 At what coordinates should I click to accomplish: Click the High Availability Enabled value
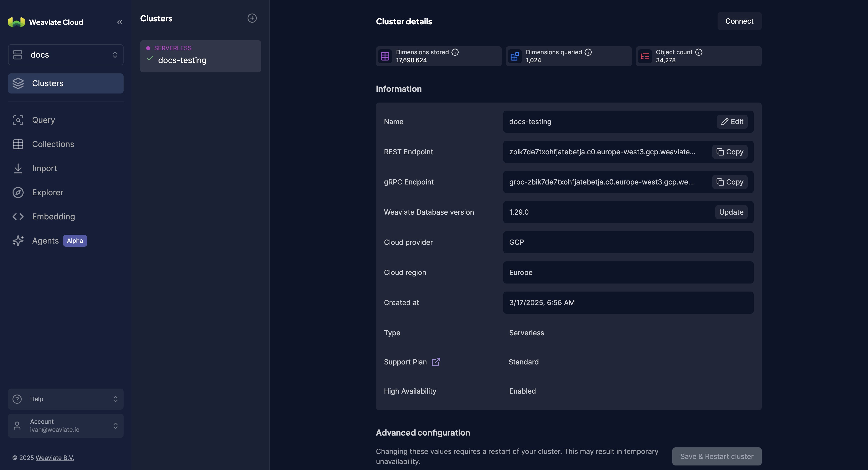522,391
